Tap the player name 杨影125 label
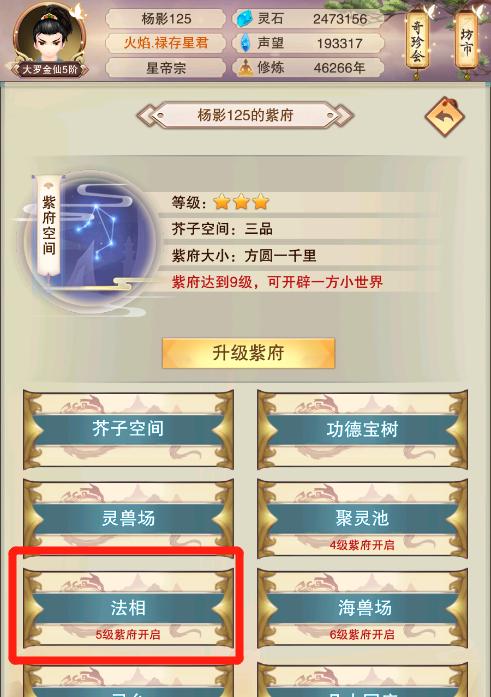Viewport: 491px width, 697px height. (x=166, y=19)
